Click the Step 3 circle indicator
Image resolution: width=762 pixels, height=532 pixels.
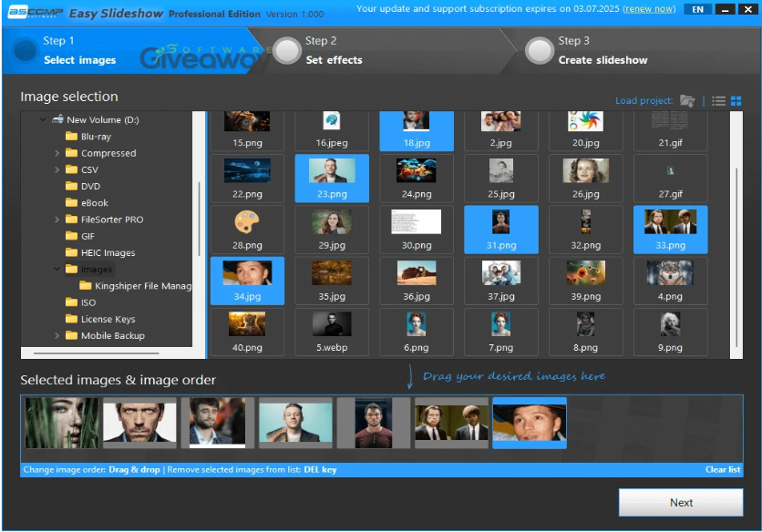(x=540, y=50)
